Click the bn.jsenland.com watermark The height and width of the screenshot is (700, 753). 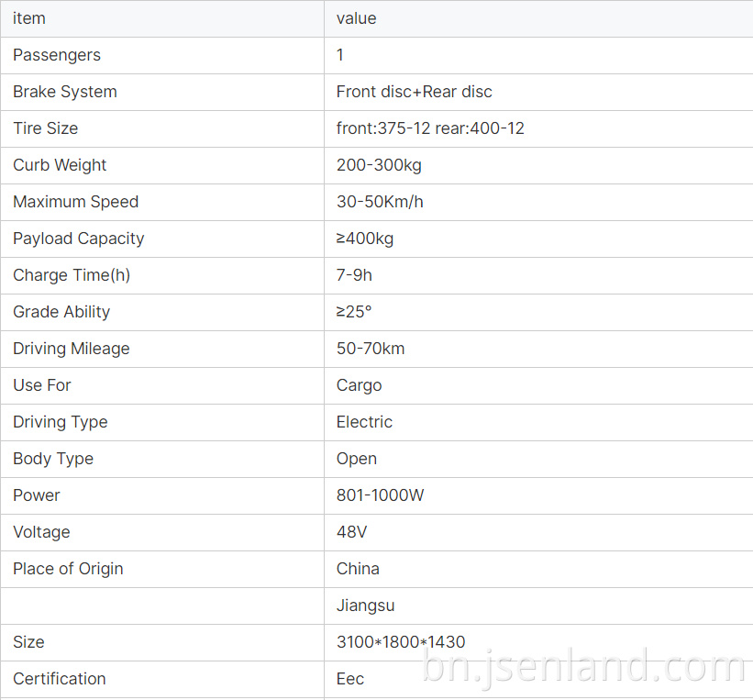click(x=583, y=667)
